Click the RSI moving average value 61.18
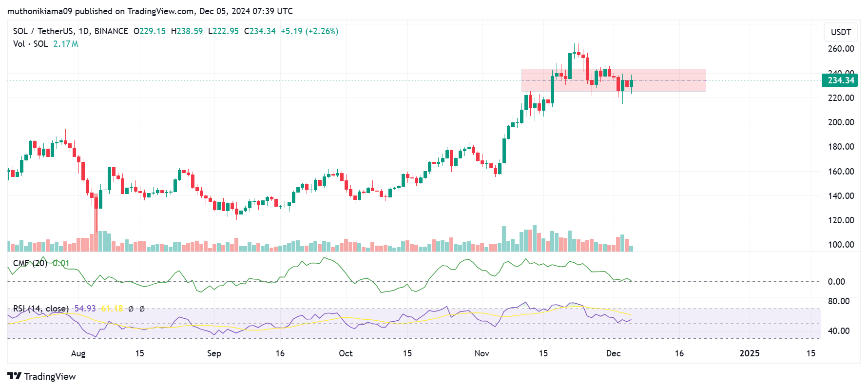868x389 pixels. point(112,309)
